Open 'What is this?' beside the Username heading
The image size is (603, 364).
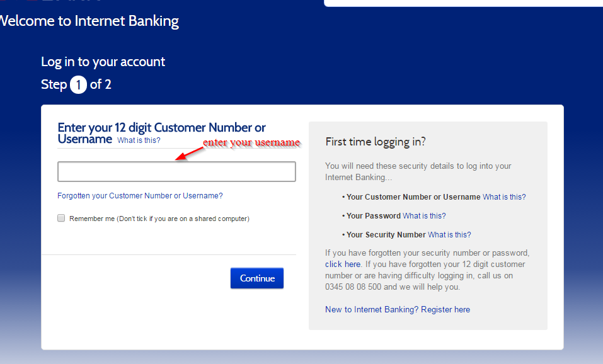139,140
